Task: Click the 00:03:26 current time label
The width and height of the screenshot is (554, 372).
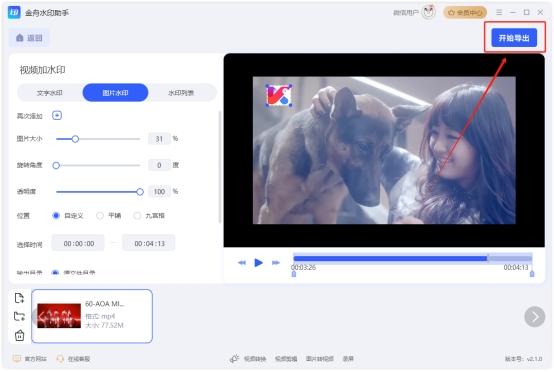Action: (x=303, y=267)
